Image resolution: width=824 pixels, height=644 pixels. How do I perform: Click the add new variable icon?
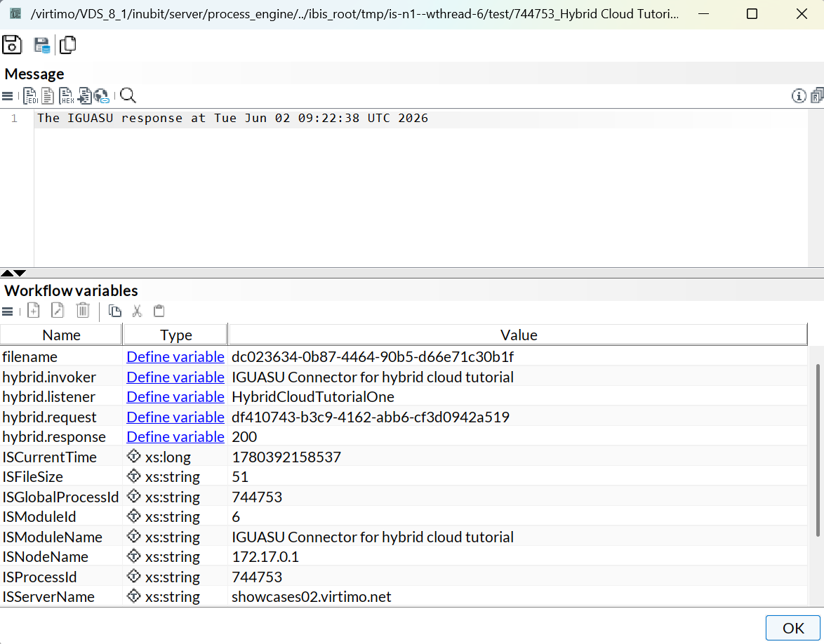click(34, 311)
